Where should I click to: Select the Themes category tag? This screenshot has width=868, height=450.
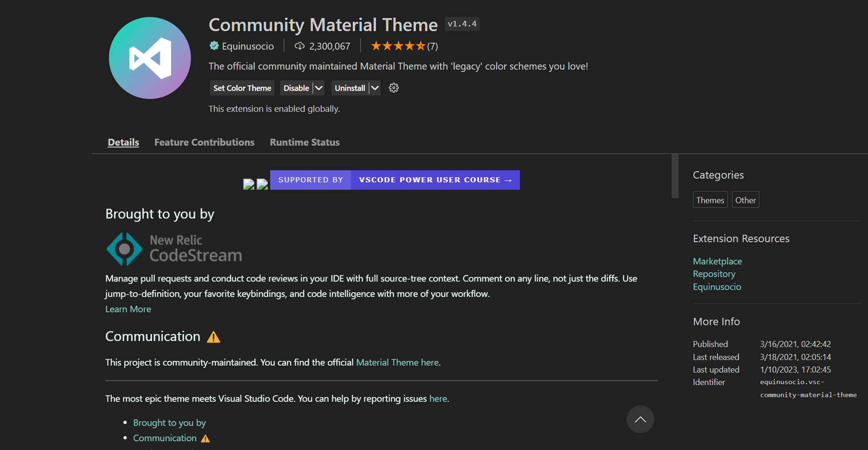click(x=710, y=200)
